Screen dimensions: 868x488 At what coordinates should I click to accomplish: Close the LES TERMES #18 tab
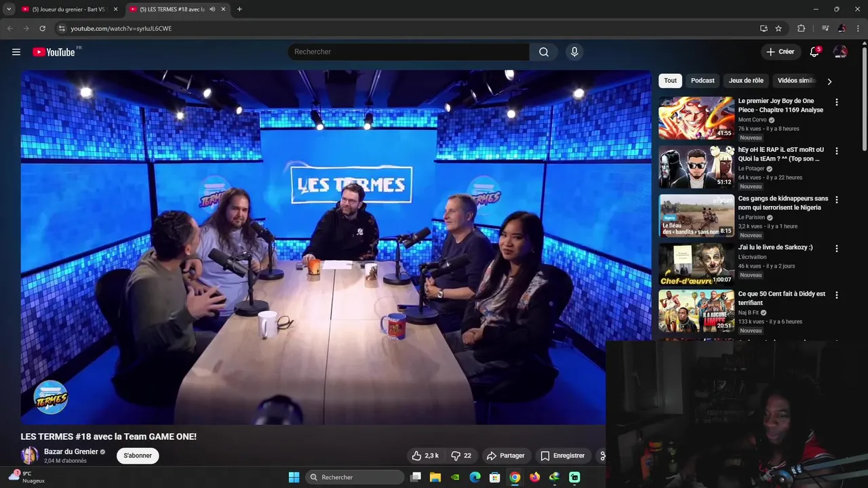(223, 9)
